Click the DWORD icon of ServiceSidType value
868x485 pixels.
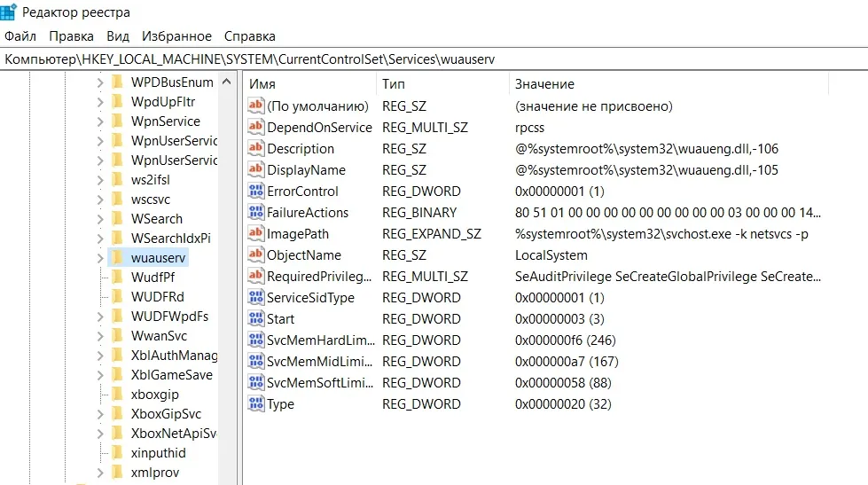tap(255, 297)
